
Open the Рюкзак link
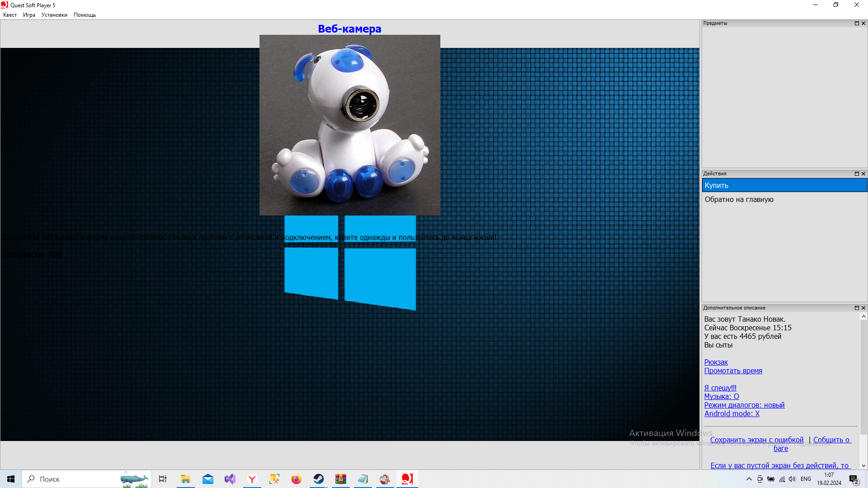716,362
